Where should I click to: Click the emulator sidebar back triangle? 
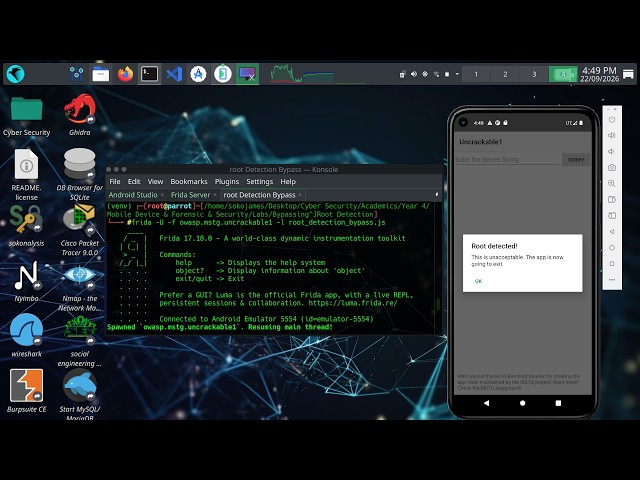tap(611, 231)
